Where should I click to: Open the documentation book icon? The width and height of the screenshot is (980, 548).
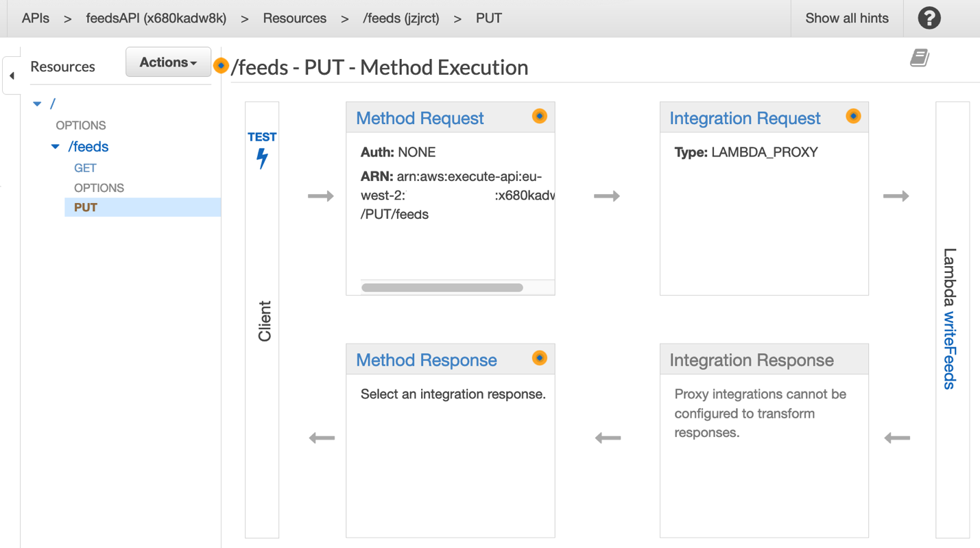tap(919, 58)
